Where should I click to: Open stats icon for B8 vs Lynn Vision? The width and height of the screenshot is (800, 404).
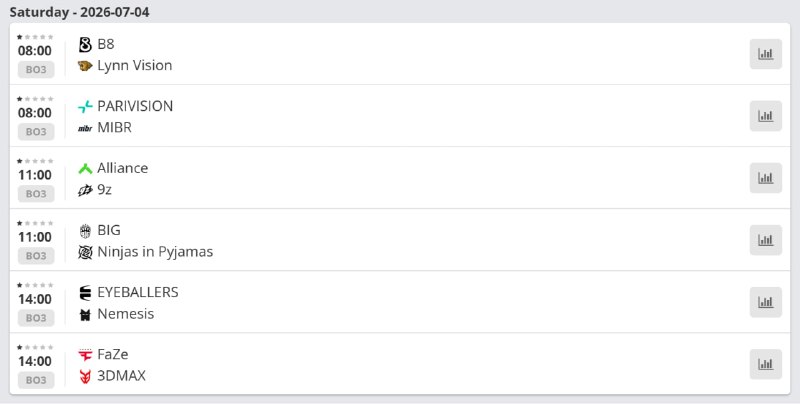pyautogui.click(x=765, y=54)
